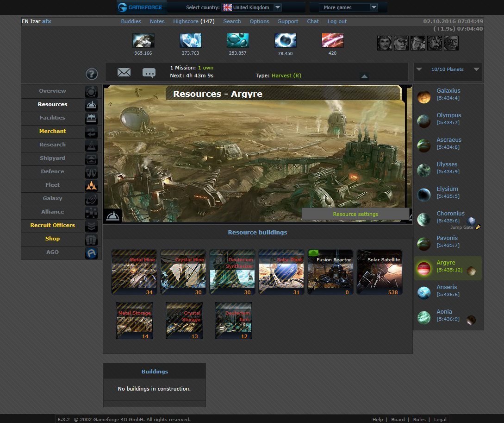
Task: Open the Highscore link
Action: click(x=194, y=22)
